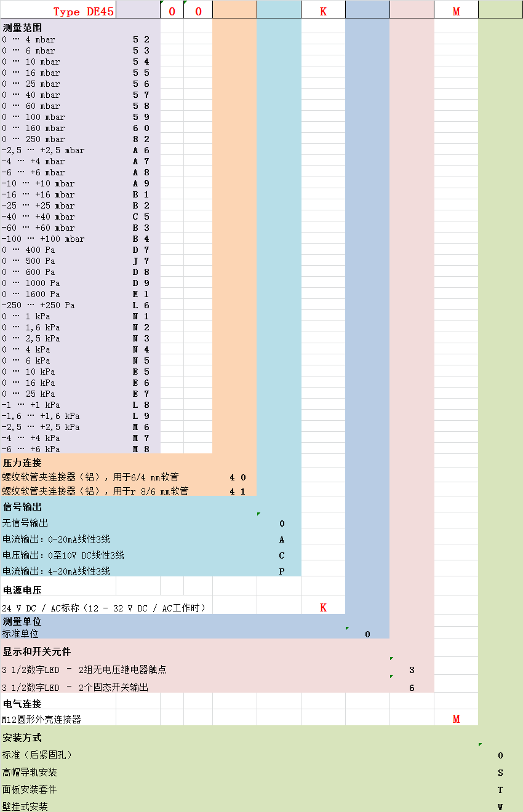Screen dimensions: 523x812
Task: Select the 测量范围 section heading
Action: pos(23,28)
